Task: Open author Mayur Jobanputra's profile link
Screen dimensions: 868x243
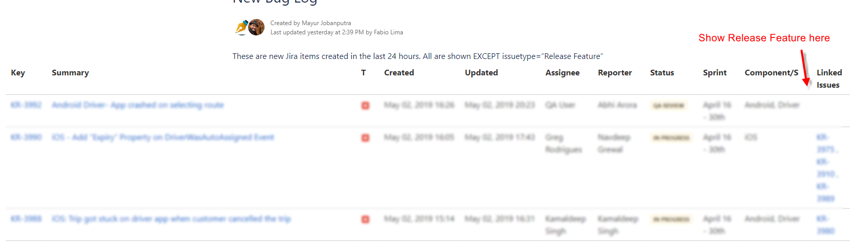Action: pos(326,23)
